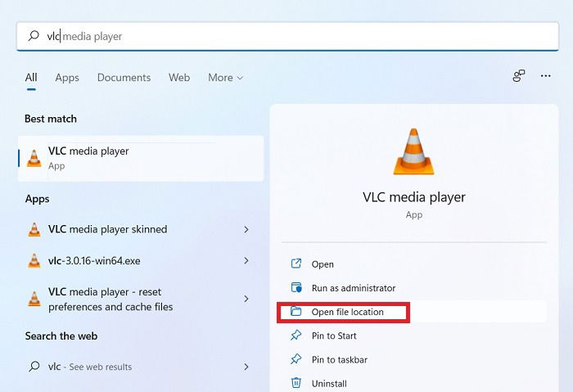
Task: Expand the More filter dropdown
Action: (x=225, y=78)
